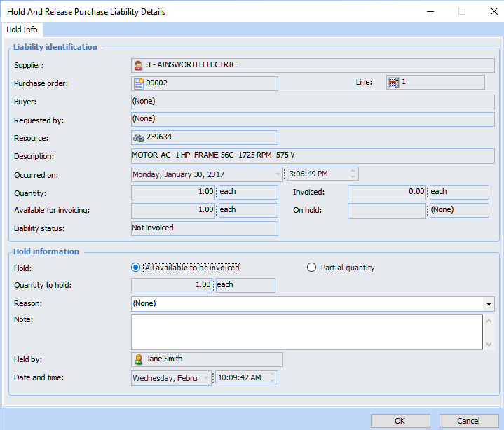Expand the Reason dropdown list

click(x=488, y=304)
